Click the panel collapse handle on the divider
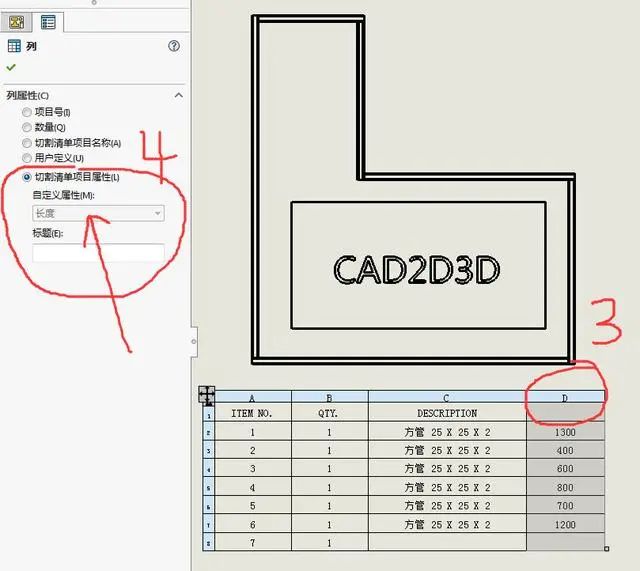The width and height of the screenshot is (640, 571). coord(194,342)
